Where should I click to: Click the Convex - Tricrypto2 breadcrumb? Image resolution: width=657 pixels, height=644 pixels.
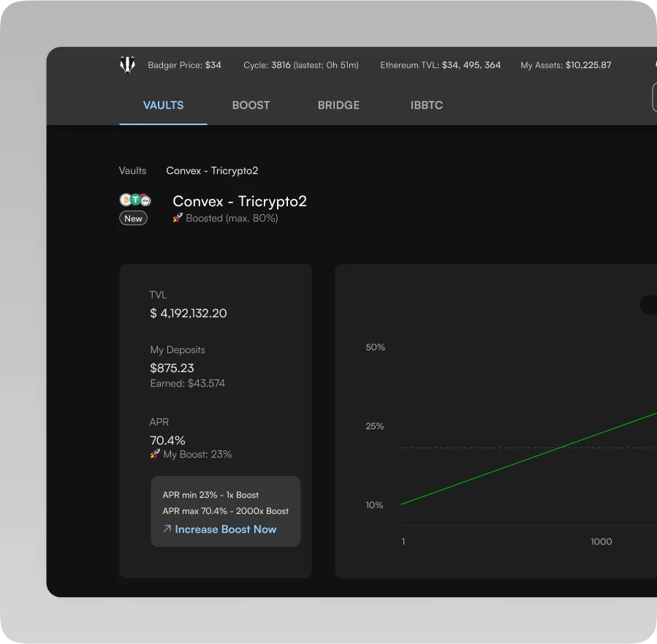click(212, 170)
